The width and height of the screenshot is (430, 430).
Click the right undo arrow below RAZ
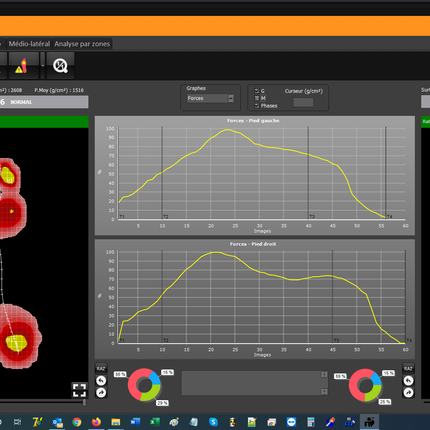(408, 380)
